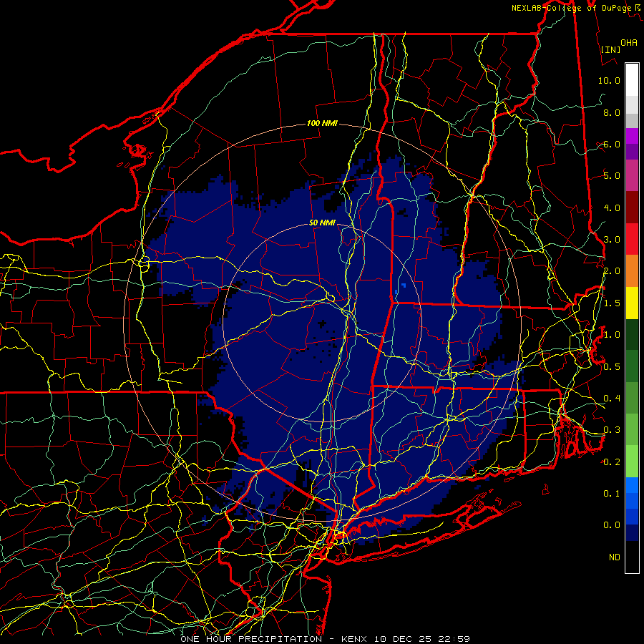Pick the dark red segment beside 4.0
644x644 pixels.
pyautogui.click(x=632, y=208)
